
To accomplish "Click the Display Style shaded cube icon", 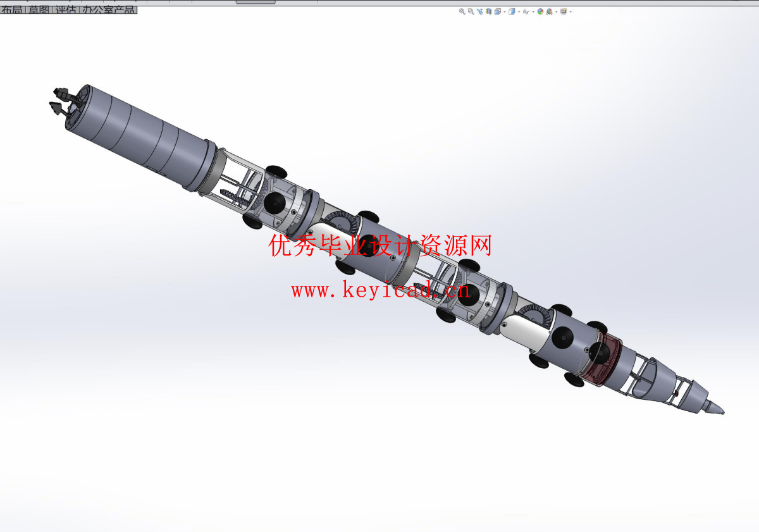I will tap(512, 11).
